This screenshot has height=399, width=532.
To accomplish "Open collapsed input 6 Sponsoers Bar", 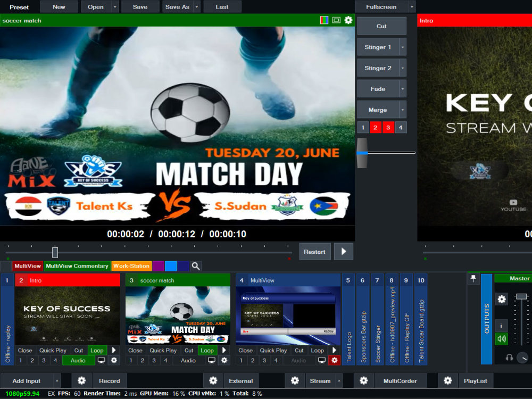I will pyautogui.click(x=363, y=319).
